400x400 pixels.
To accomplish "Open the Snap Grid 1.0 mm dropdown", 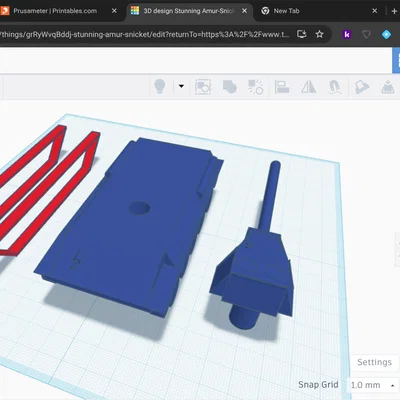I will (373, 385).
